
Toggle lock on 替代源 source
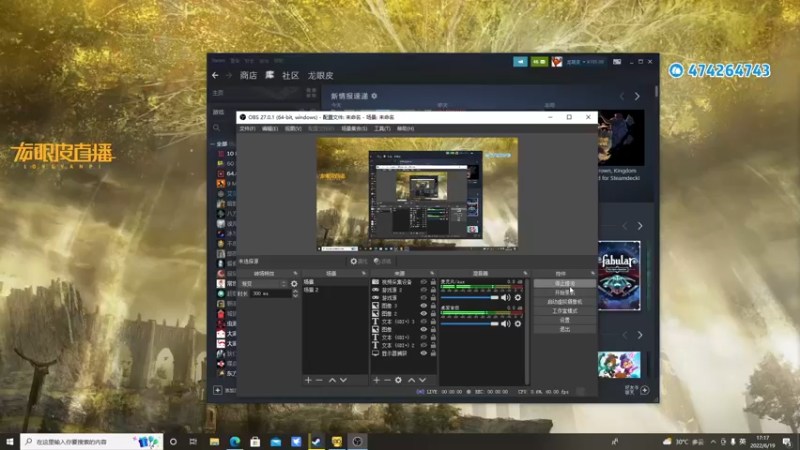coord(433,297)
